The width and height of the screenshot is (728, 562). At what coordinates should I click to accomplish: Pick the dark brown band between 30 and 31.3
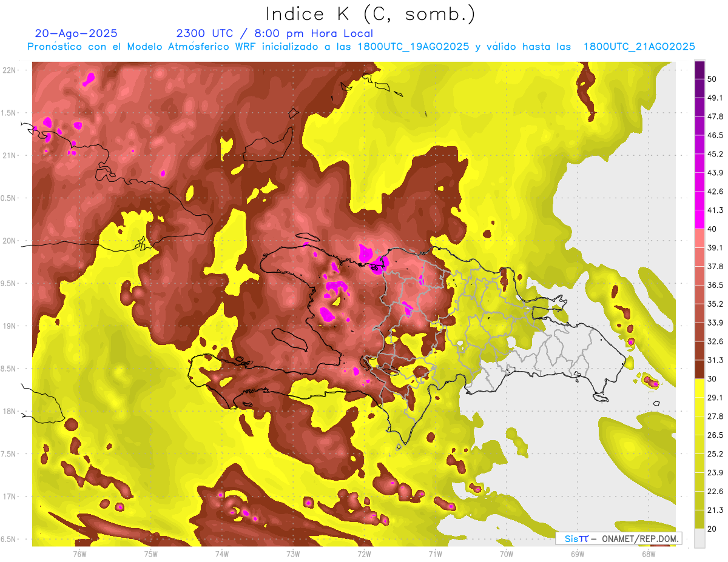tap(699, 370)
